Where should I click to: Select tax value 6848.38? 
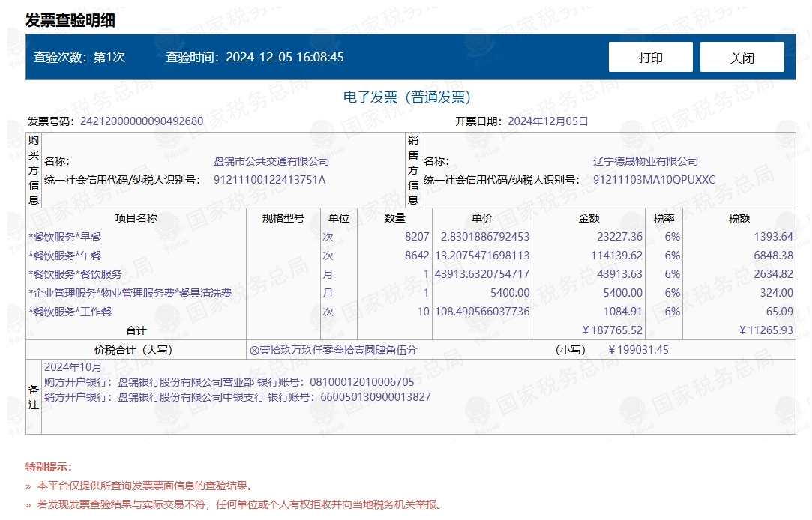click(x=773, y=255)
